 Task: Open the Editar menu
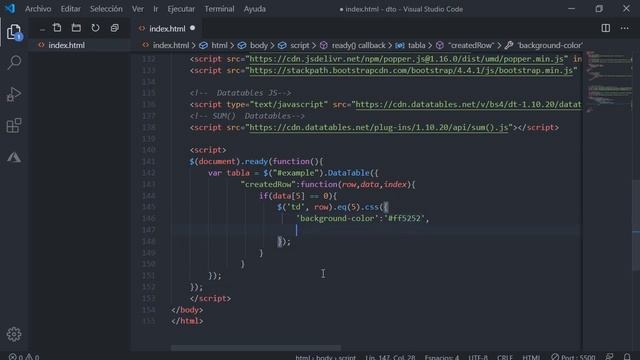70,9
